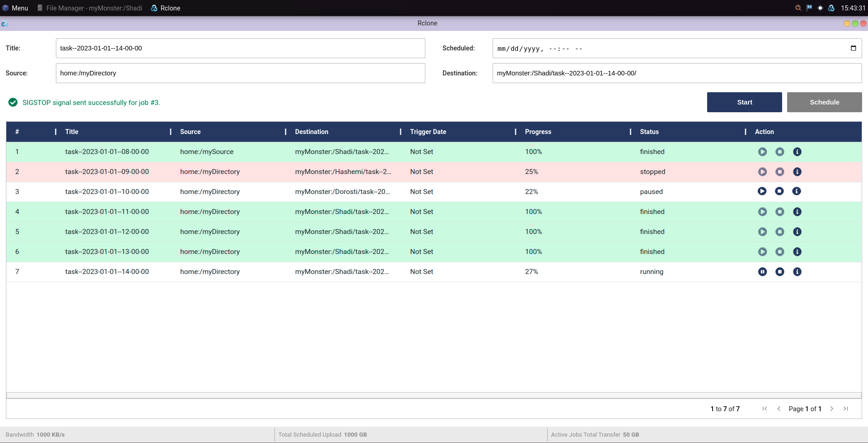Go to next page of jobs
Viewport: 868px width, 443px height.
click(x=831, y=408)
